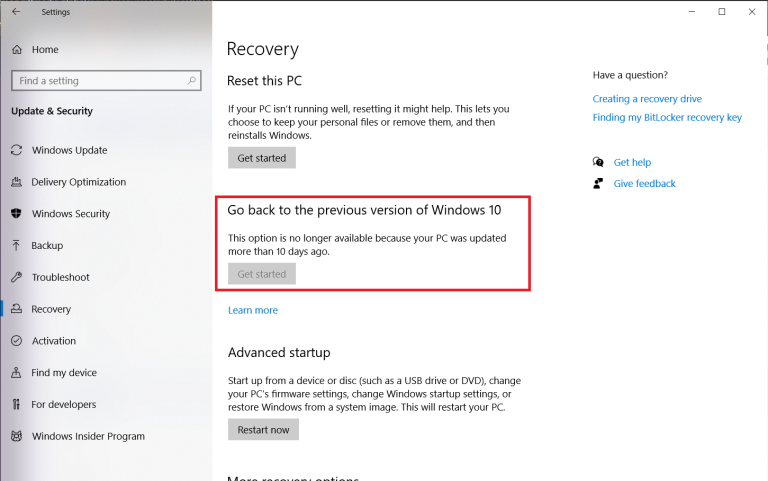The width and height of the screenshot is (768, 481).
Task: Click the Find a setting search box
Action: pos(106,81)
